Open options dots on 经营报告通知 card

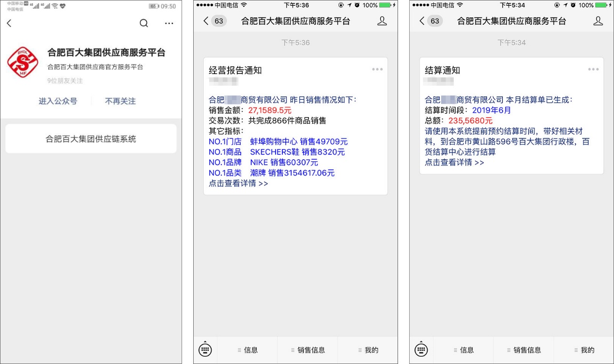click(377, 69)
